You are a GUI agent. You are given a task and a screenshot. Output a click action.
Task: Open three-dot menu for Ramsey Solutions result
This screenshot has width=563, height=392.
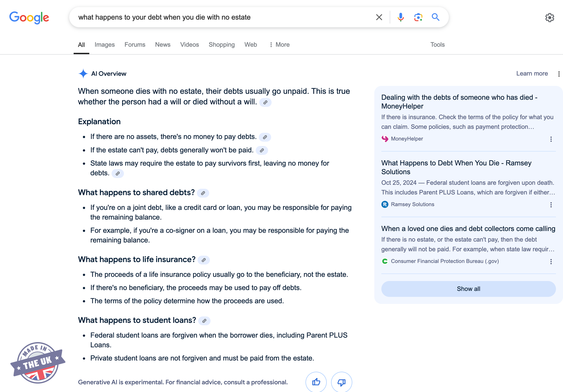551,205
